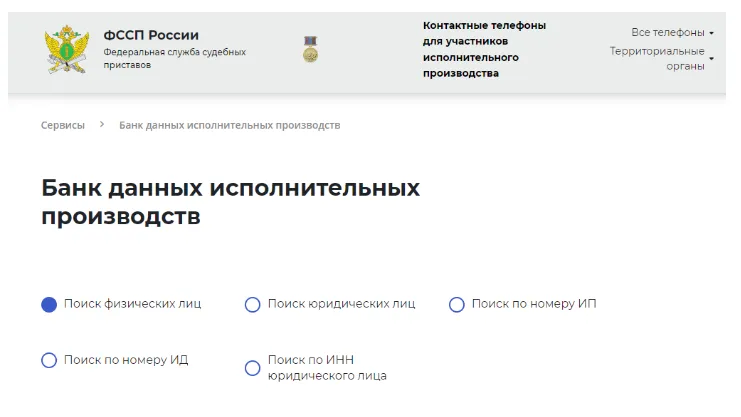Click the ФССП России site title

151,34
